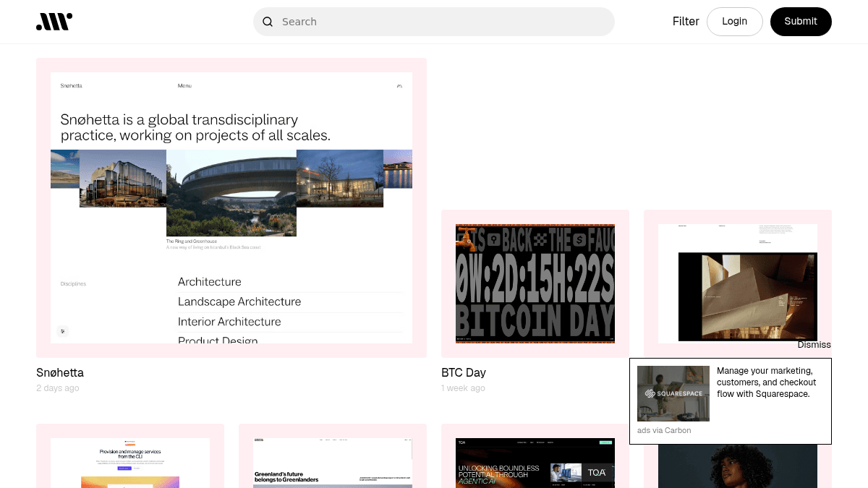The height and width of the screenshot is (488, 868).
Task: Click the BTC Day title link
Action: [x=464, y=373]
